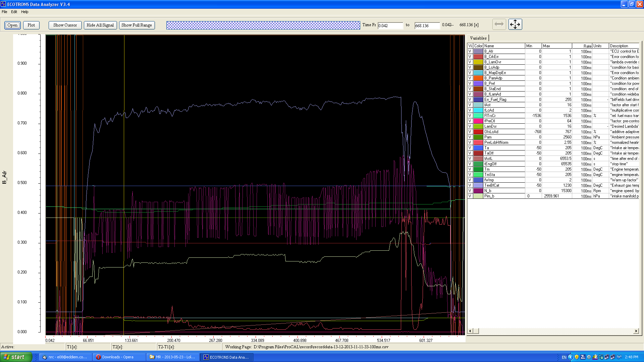Click the Show Full Range button
The width and height of the screenshot is (644, 362).
(x=137, y=25)
